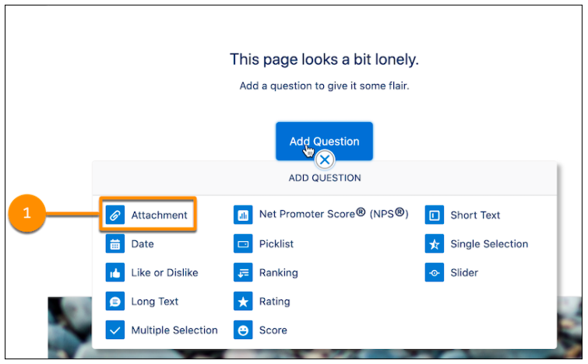This screenshot has height=364, width=588.
Task: Choose the Like or Dislike thumbs-up icon
Action: (x=115, y=273)
